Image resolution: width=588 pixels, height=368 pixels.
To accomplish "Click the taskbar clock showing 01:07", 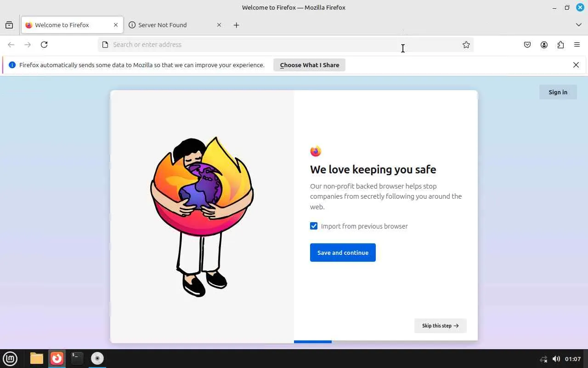I will (573, 359).
